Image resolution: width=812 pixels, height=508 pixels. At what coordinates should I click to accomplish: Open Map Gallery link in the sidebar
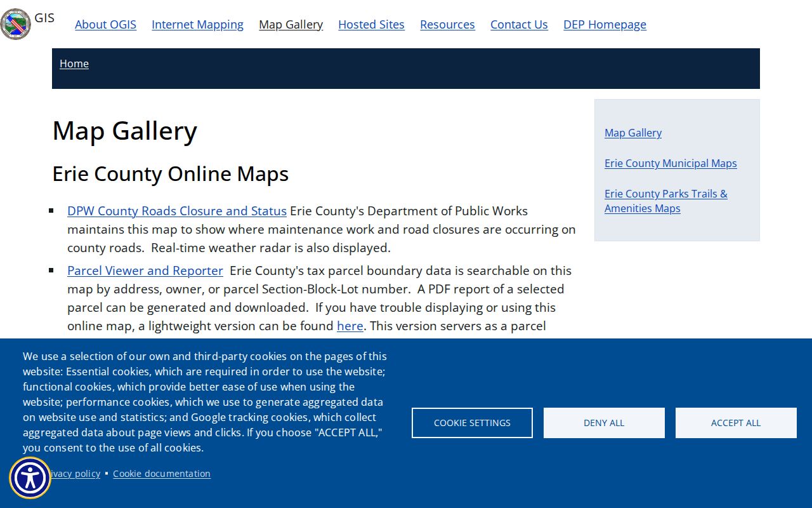pos(633,133)
